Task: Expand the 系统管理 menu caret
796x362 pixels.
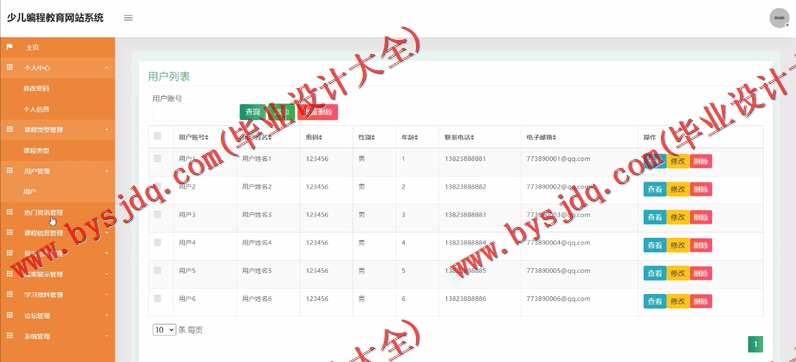Action: pyautogui.click(x=107, y=336)
